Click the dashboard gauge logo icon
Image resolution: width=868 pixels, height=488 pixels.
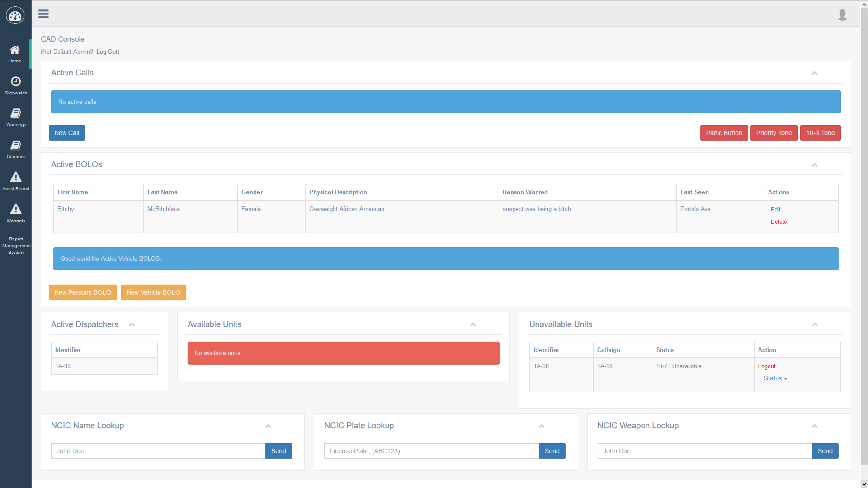point(15,16)
